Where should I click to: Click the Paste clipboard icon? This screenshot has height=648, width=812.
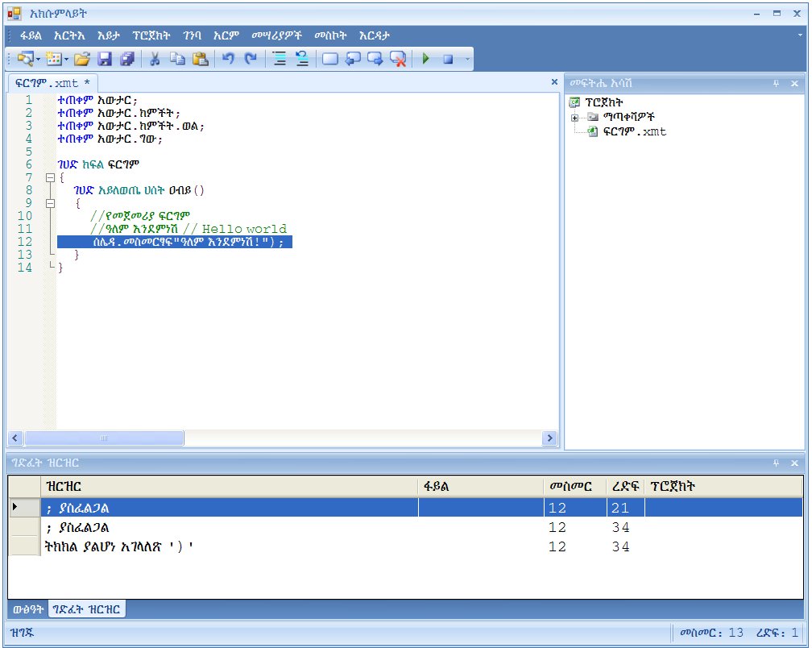point(201,59)
